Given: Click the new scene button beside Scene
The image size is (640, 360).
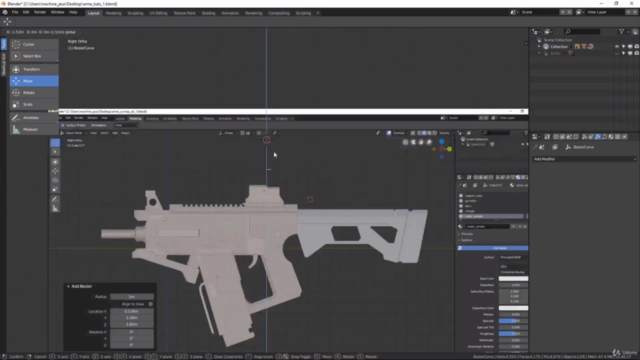Looking at the screenshot, I should tap(562, 12).
